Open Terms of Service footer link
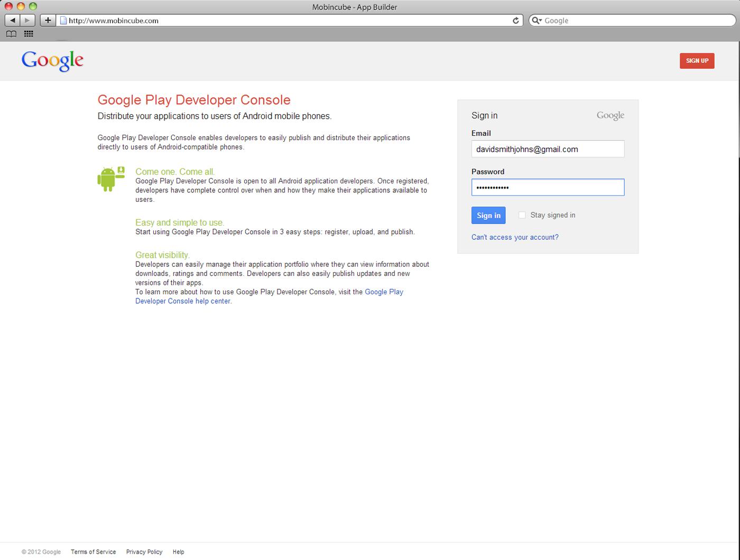740x560 pixels. pyautogui.click(x=93, y=552)
